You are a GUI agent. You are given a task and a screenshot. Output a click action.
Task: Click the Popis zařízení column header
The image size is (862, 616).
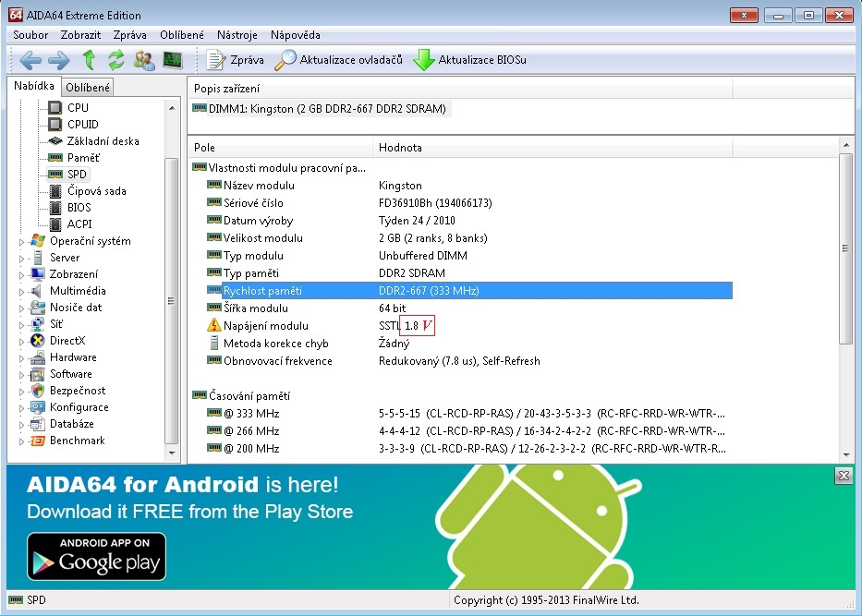point(460,89)
